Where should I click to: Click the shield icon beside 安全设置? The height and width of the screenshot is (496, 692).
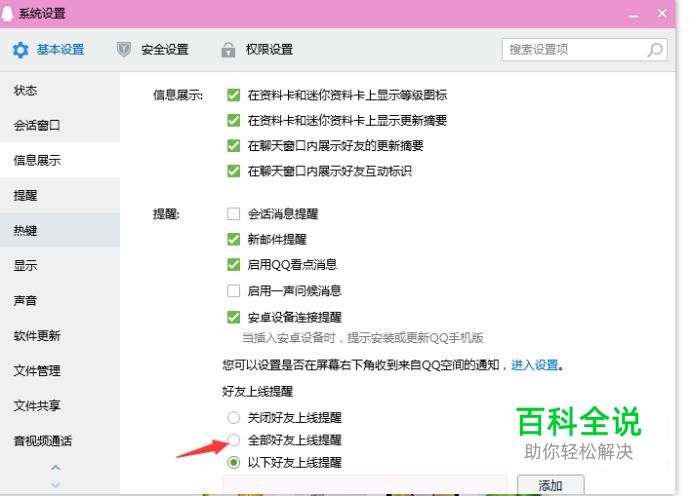pyautogui.click(x=124, y=49)
